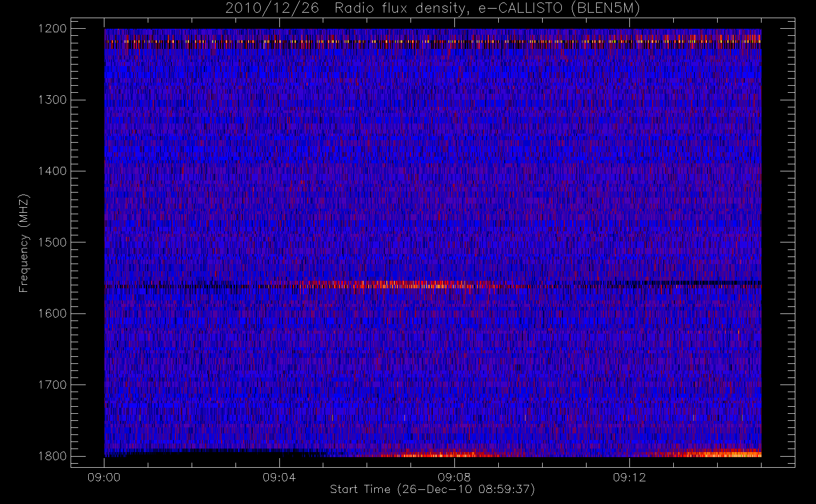
Task: Click the 1500 frequency tick label
Action: (52, 242)
